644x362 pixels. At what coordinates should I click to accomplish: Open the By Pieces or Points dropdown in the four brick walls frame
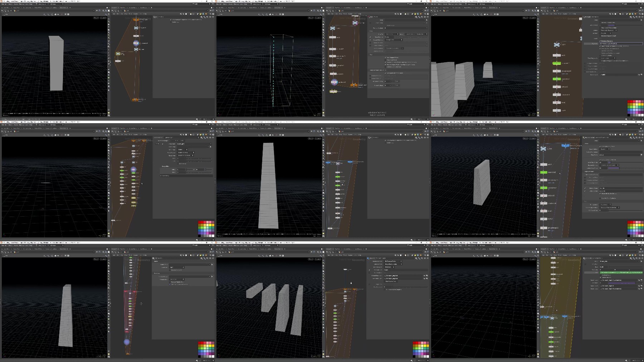coord(393,261)
